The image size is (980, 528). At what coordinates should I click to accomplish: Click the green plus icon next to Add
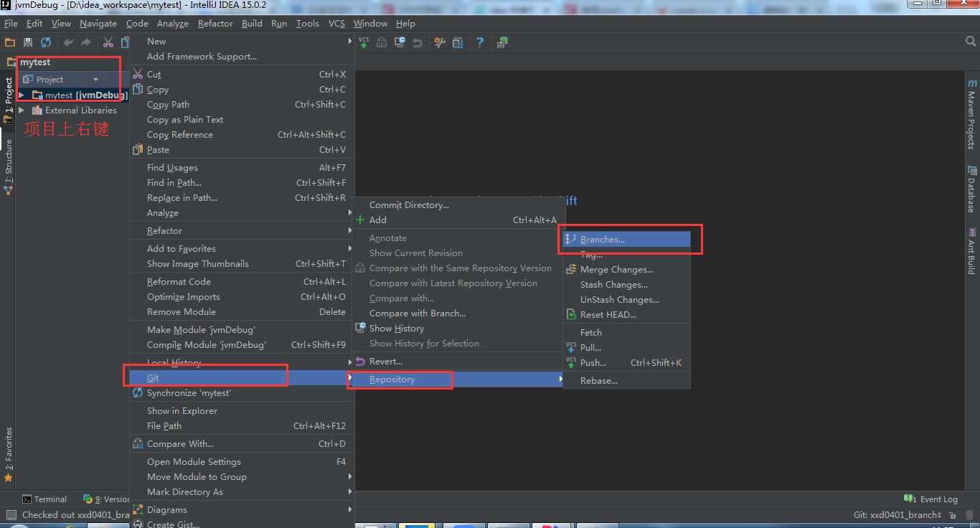360,220
